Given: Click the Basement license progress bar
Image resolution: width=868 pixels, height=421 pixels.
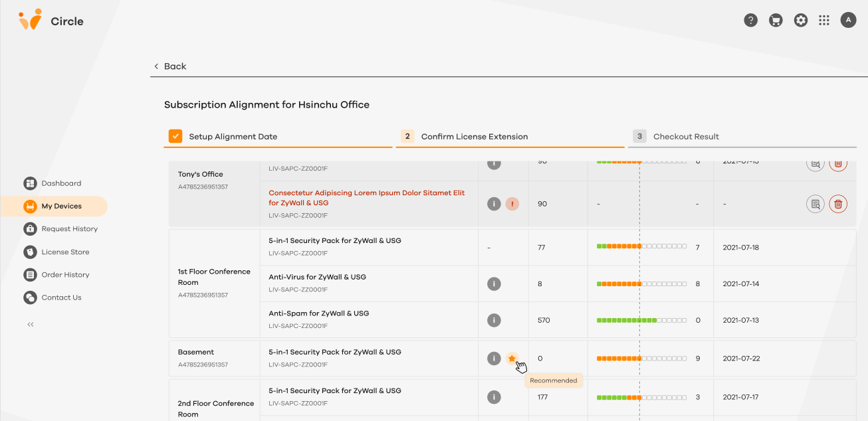Looking at the screenshot, I should point(642,359).
